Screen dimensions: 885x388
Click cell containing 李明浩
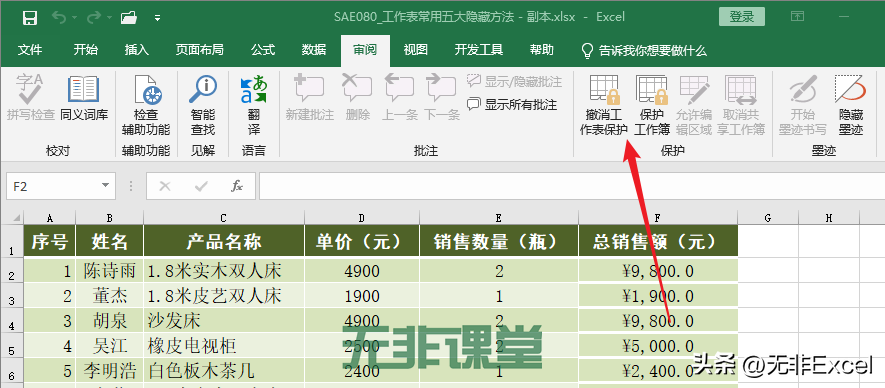tap(109, 370)
